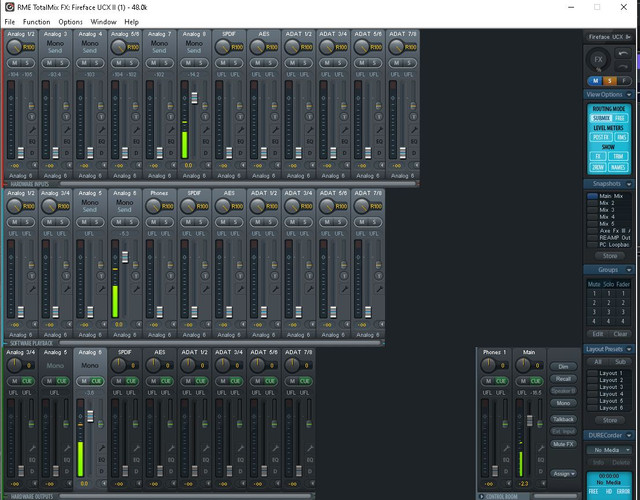Image resolution: width=640 pixels, height=500 pixels.
Task: Collapse the View Options panel arrow
Action: tap(629, 95)
